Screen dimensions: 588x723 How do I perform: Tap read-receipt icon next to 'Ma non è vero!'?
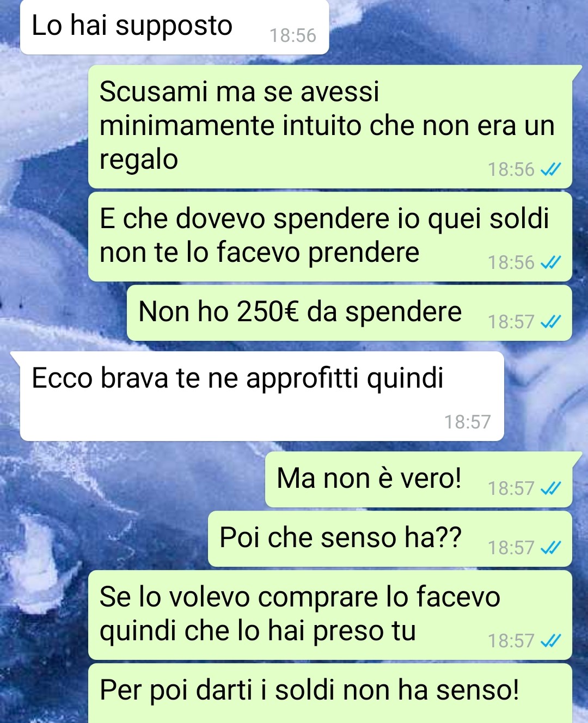(x=550, y=489)
